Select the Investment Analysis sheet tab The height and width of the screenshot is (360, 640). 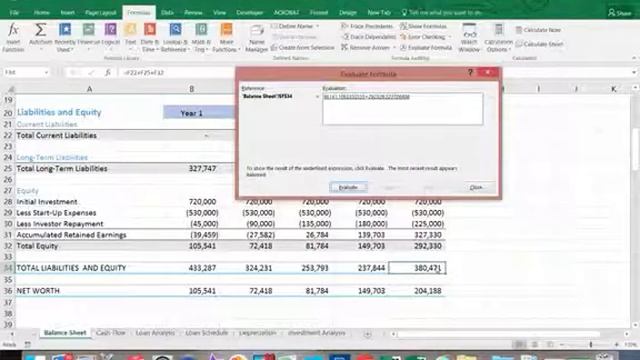[317, 333]
